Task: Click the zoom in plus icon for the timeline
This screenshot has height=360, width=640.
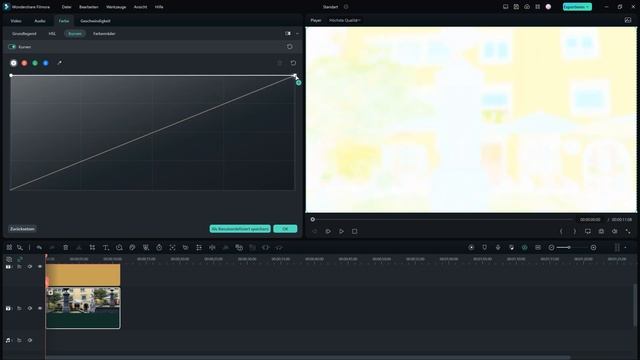Action: (x=593, y=247)
